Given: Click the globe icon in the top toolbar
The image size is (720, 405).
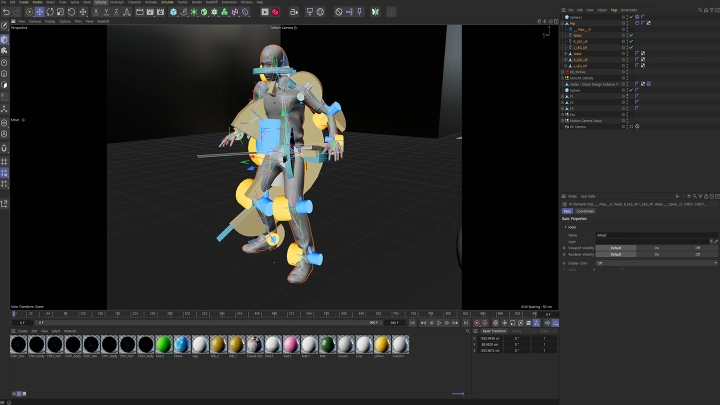Looking at the screenshot, I should (x=320, y=12).
